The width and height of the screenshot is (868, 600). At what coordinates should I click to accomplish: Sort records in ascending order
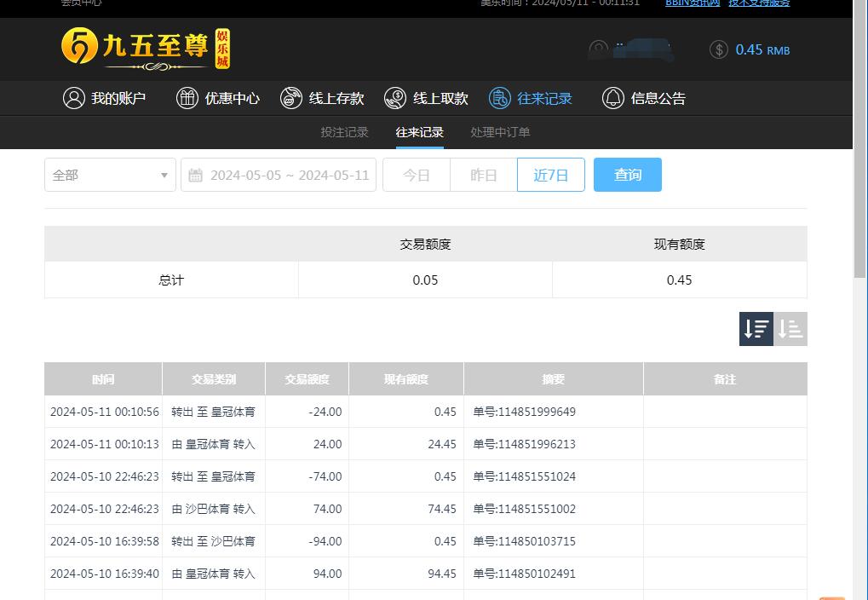[790, 329]
